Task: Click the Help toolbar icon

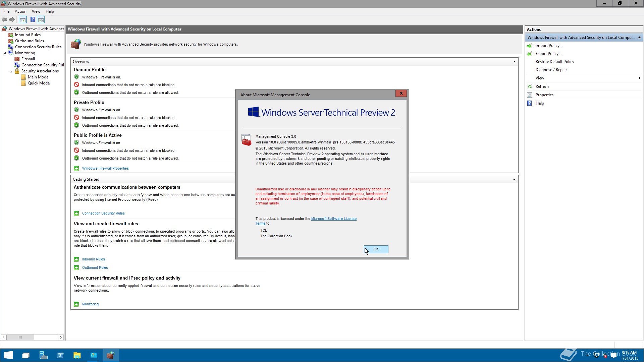Action: 33,20
